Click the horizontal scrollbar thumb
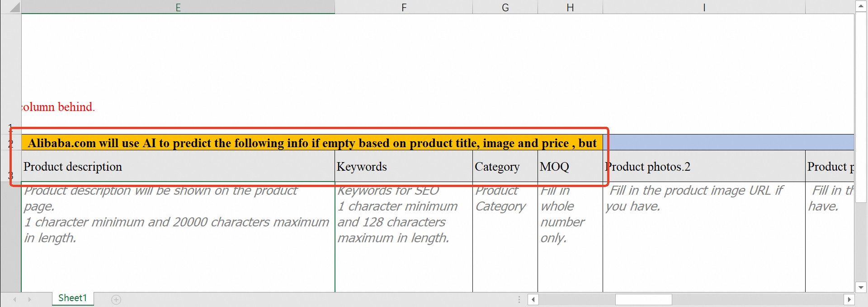 tap(643, 299)
